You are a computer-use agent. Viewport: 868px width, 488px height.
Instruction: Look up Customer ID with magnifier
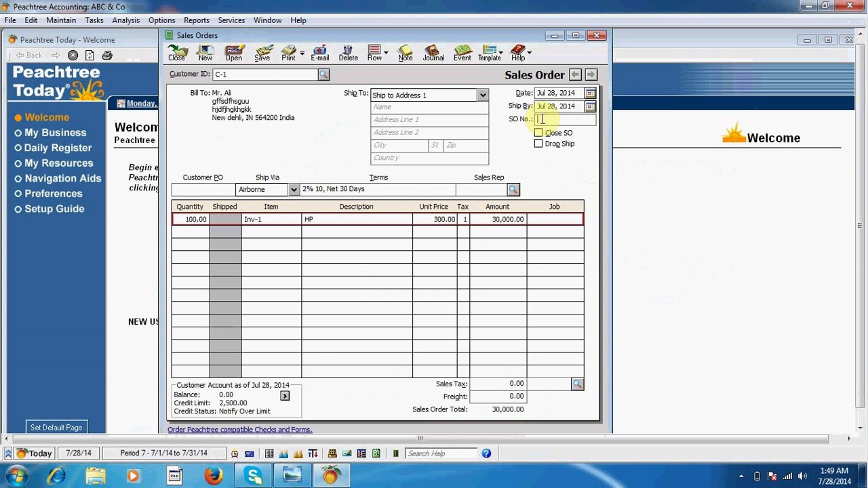point(323,75)
